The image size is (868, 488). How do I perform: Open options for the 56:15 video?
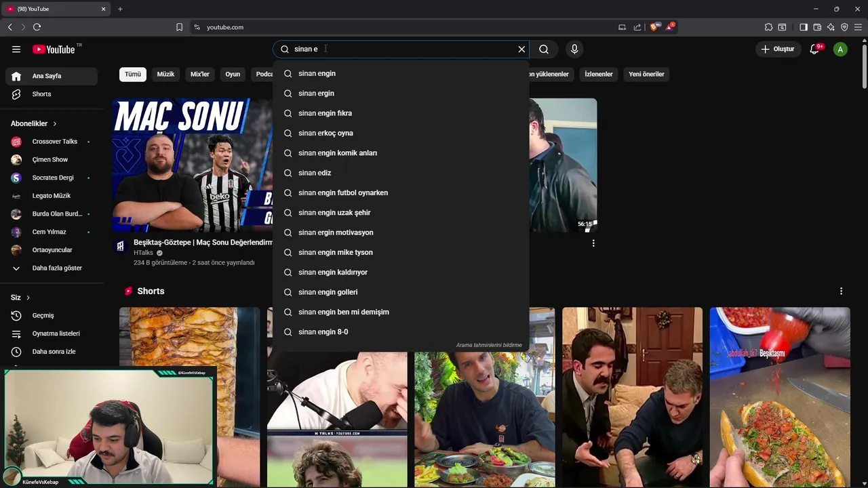coord(593,243)
